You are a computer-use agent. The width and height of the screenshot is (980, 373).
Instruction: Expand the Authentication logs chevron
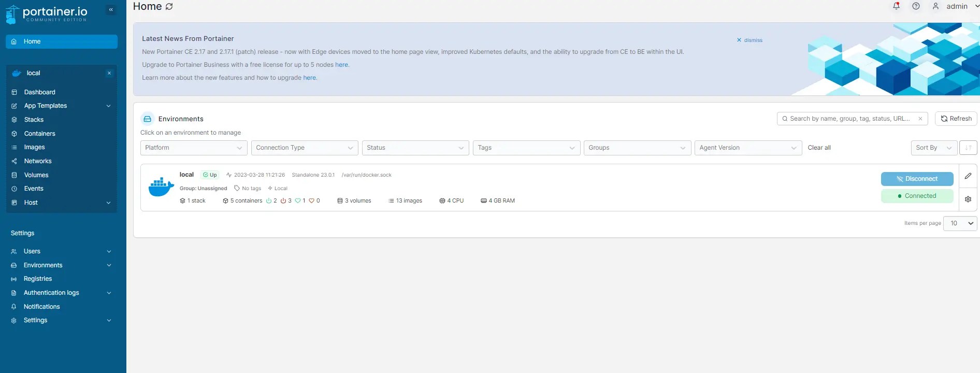coord(109,293)
